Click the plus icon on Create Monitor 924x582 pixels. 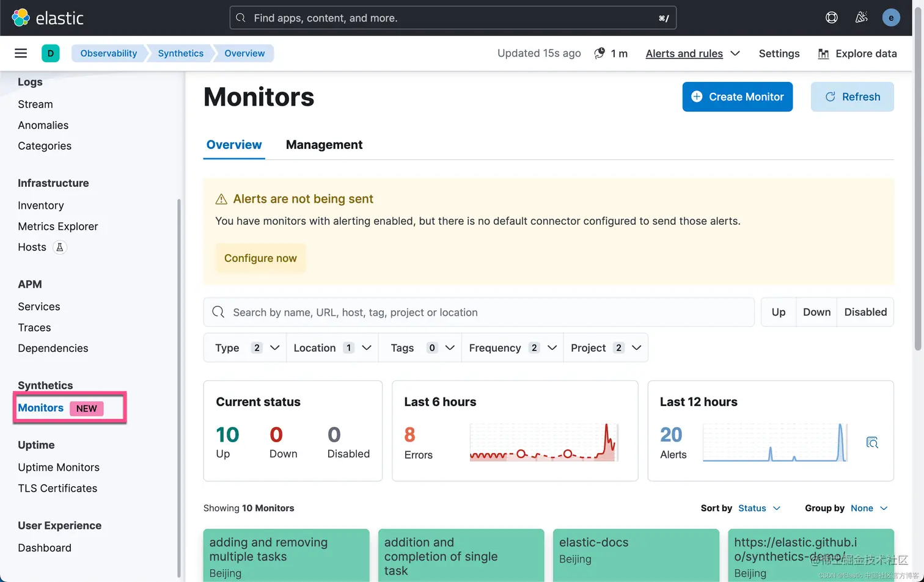(697, 96)
